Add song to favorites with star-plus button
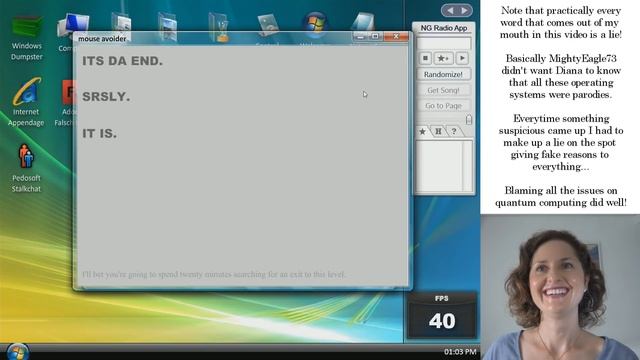Image resolution: width=640 pixels, height=360 pixels. (443, 58)
